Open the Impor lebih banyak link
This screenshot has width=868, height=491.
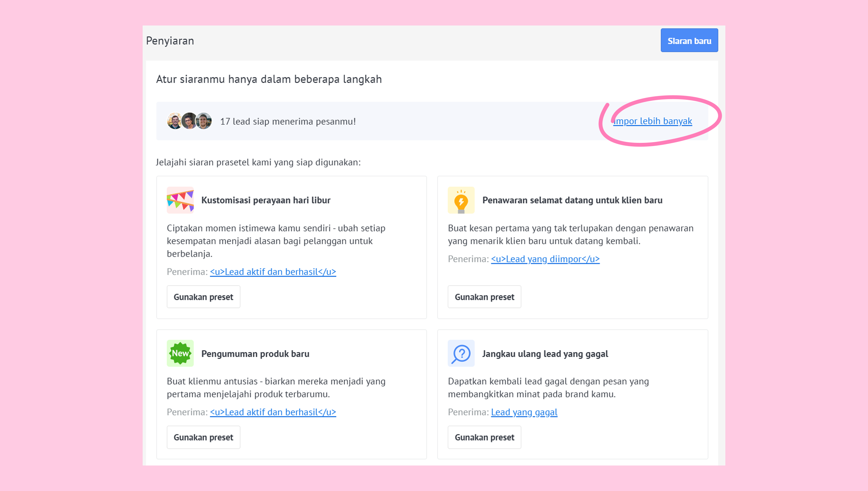[653, 121]
